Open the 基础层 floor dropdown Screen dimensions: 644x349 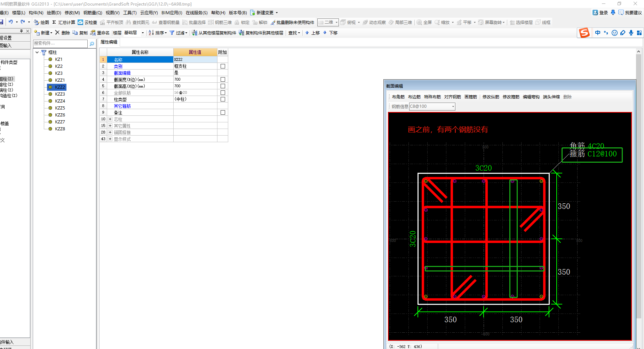(x=143, y=33)
